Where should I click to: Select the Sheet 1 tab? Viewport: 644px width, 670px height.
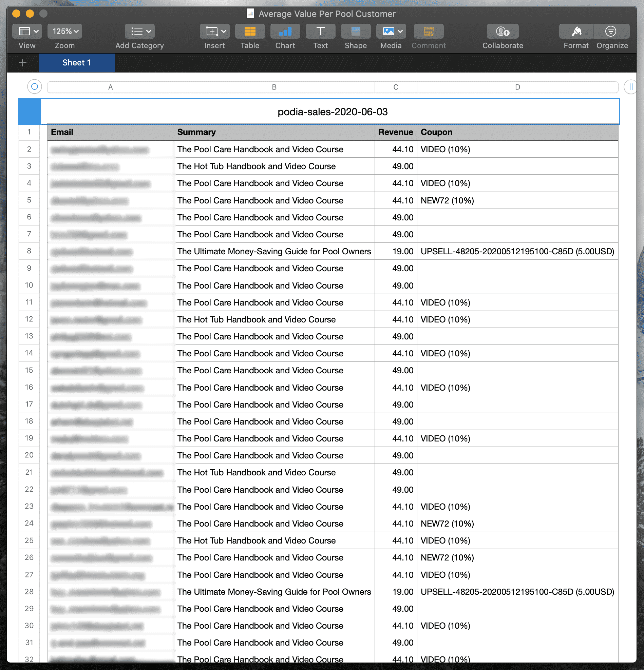coord(77,63)
